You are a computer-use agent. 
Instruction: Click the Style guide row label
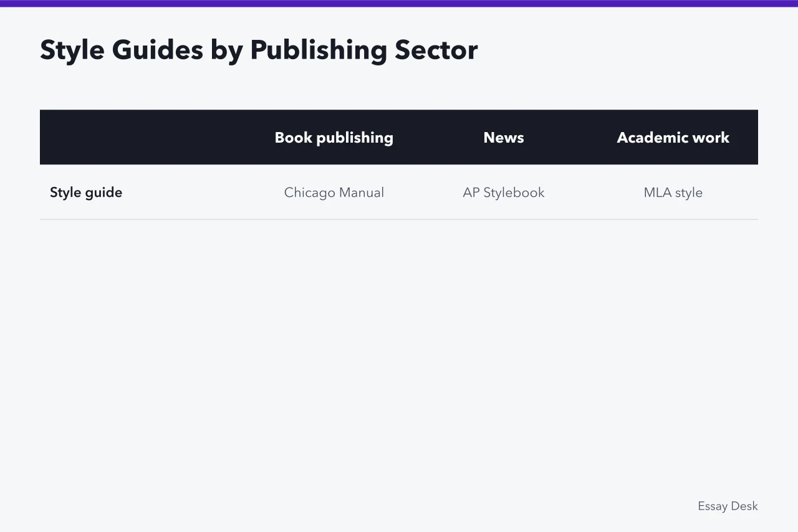[86, 192]
